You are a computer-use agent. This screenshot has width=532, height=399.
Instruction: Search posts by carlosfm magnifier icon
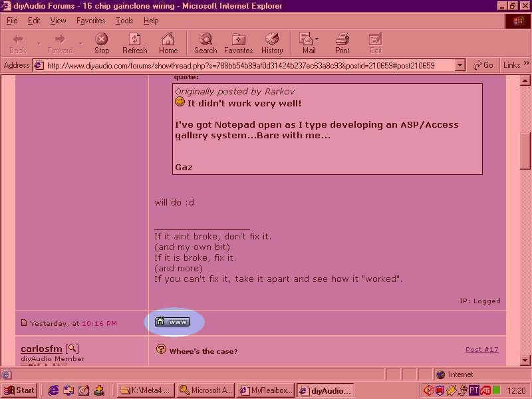click(72, 348)
